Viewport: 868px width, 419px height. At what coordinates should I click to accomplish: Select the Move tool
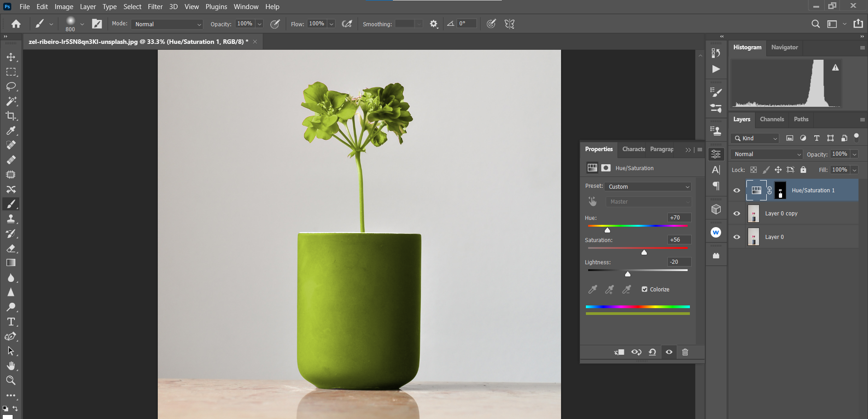click(11, 57)
